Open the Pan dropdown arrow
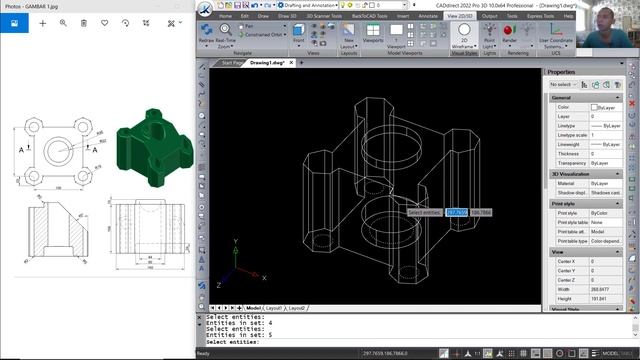The image size is (640, 360). 284,26
